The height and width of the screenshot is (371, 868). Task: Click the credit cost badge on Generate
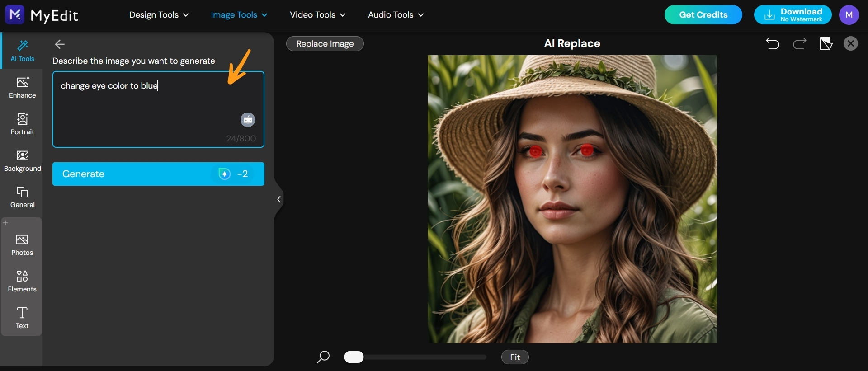[233, 174]
